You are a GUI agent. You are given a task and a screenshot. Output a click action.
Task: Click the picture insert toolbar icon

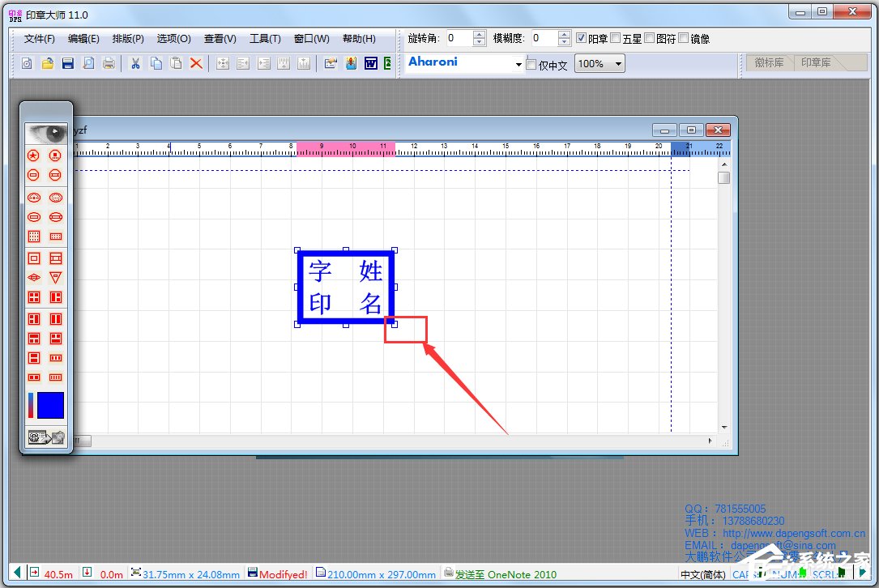tap(351, 63)
